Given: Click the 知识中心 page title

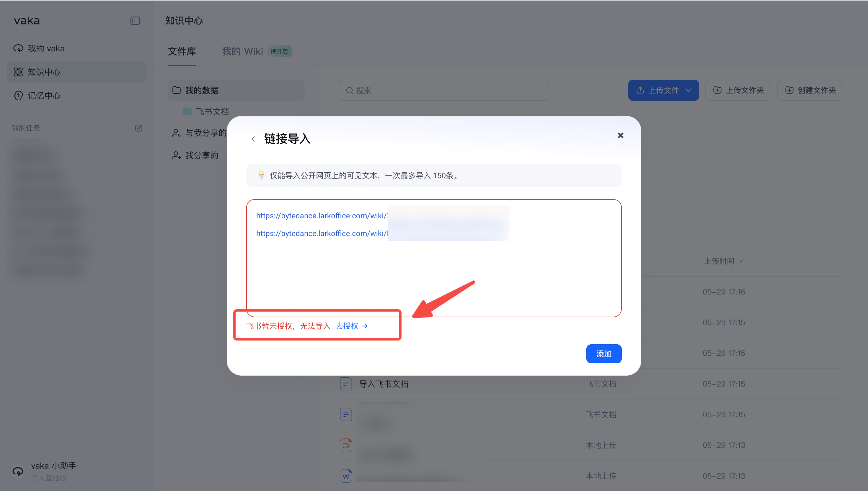Looking at the screenshot, I should 184,21.
